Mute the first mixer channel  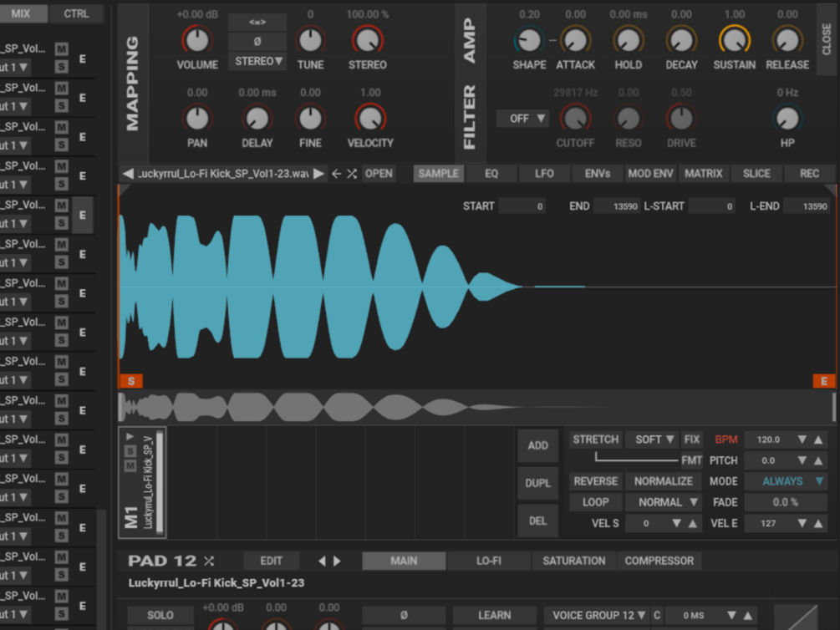[x=62, y=48]
